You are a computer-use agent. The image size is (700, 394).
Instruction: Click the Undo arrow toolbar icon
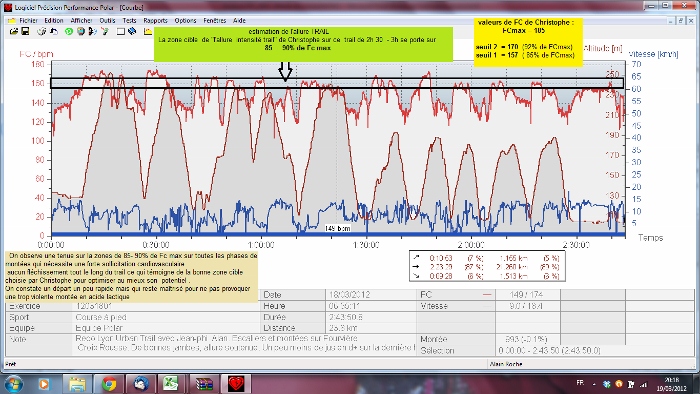click(x=54, y=31)
